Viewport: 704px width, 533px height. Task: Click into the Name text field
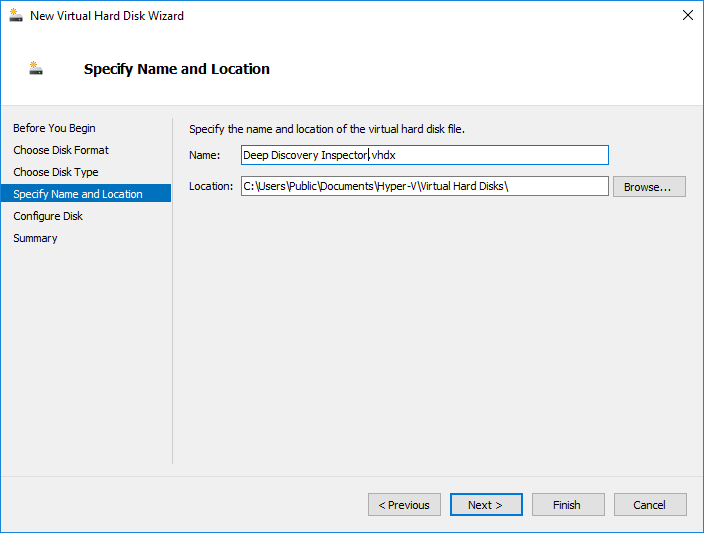pos(424,155)
